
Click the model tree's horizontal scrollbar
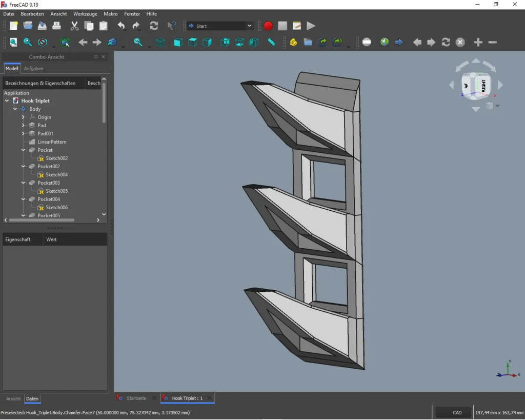[x=41, y=220]
